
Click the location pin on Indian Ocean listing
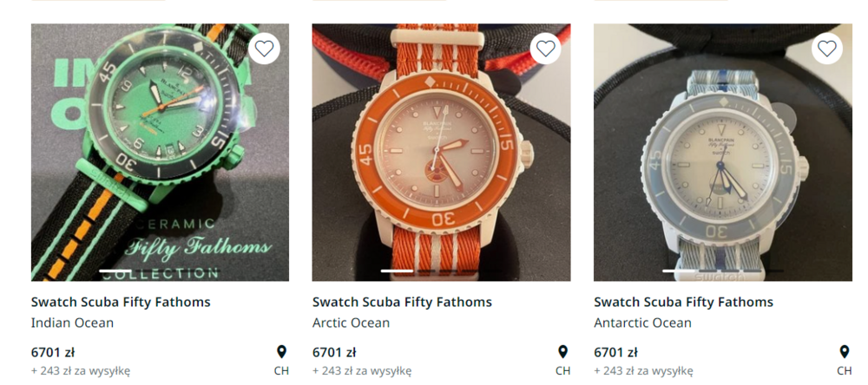[281, 351]
